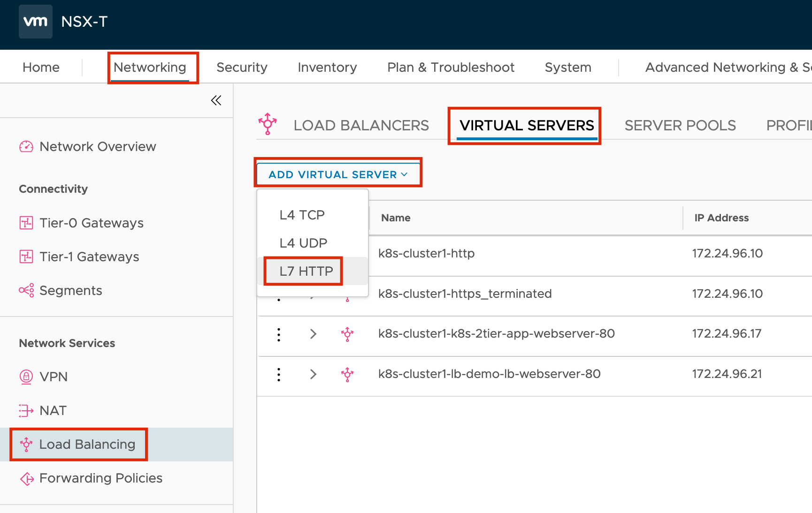812x513 pixels.
Task: Click the VMware vm logo
Action: pos(36,22)
